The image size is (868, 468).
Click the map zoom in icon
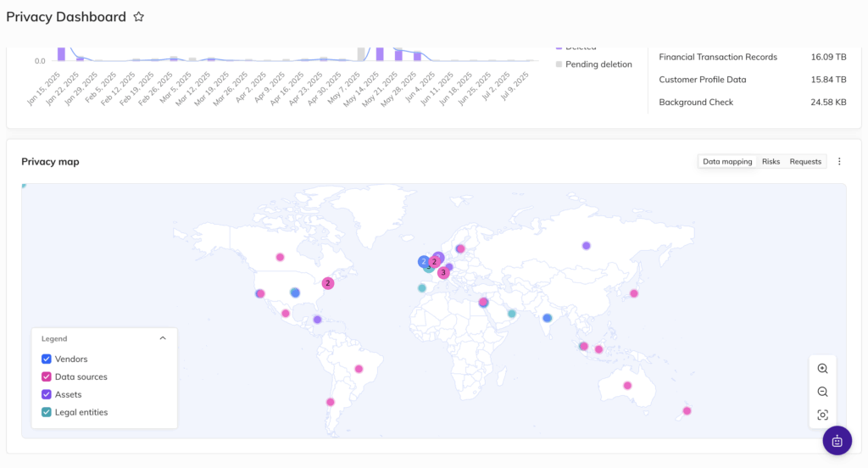tap(822, 369)
